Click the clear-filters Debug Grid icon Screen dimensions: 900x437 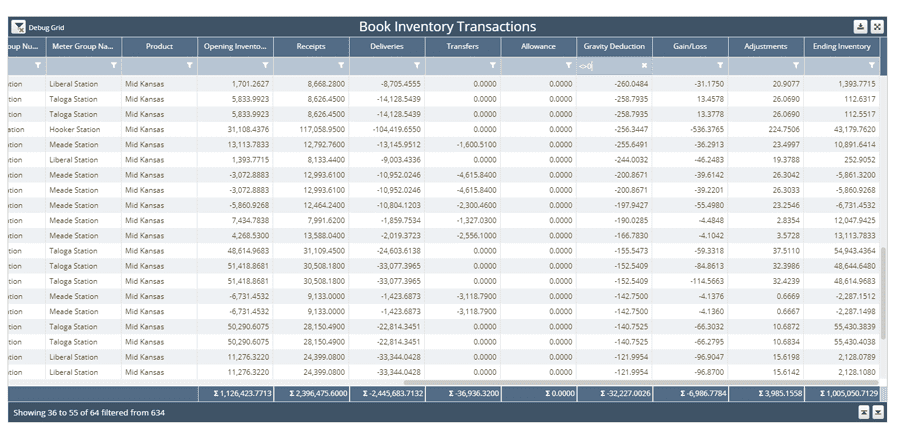coord(18,27)
